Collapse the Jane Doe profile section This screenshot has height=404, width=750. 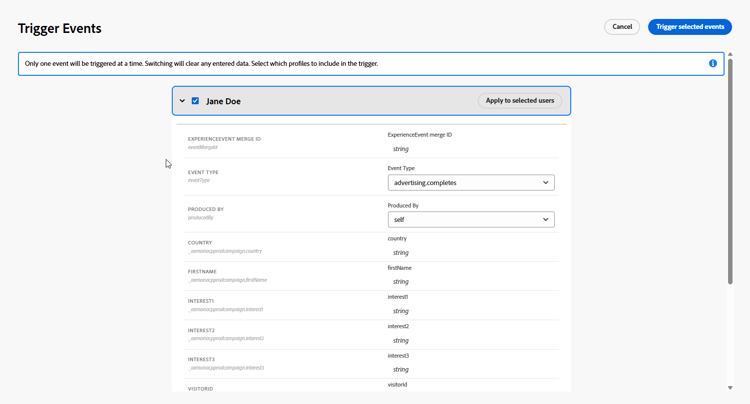pyautogui.click(x=182, y=101)
